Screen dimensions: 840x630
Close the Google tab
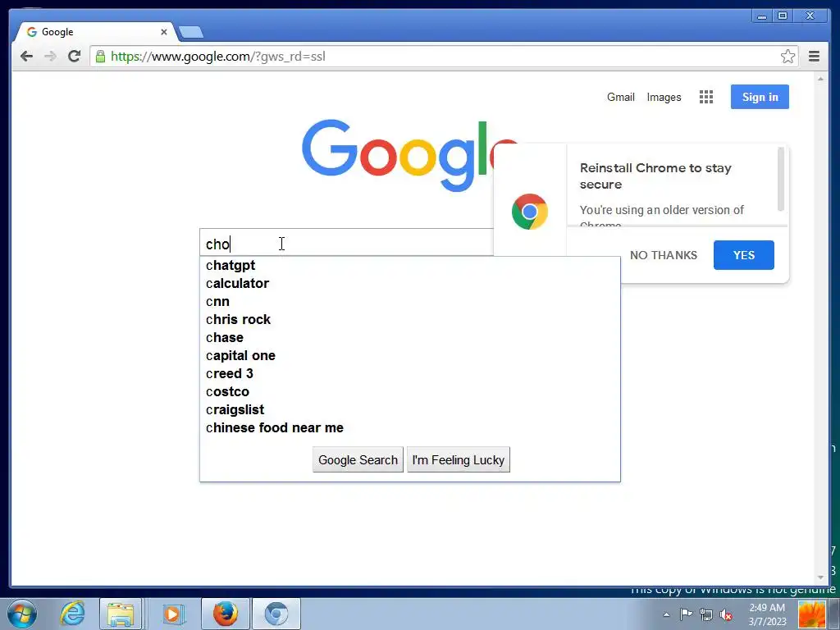[164, 32]
